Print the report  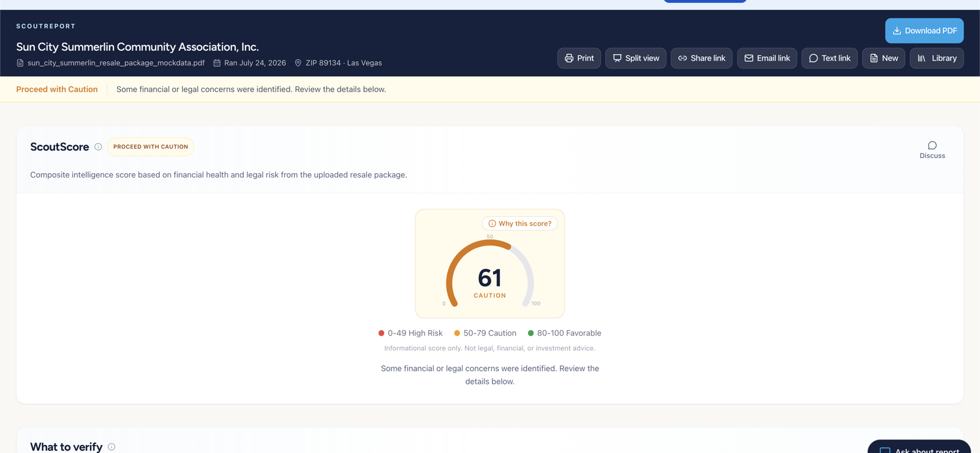point(579,58)
